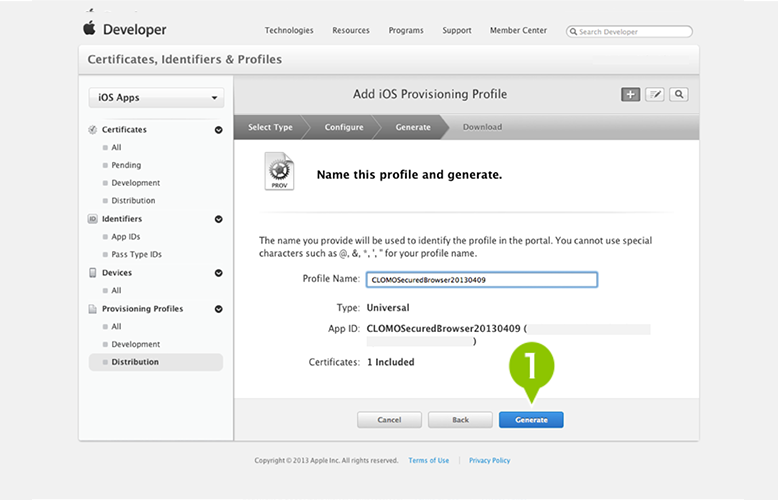This screenshot has height=500, width=778.
Task: Select Distribution under Provisioning Profiles
Action: [x=156, y=362]
